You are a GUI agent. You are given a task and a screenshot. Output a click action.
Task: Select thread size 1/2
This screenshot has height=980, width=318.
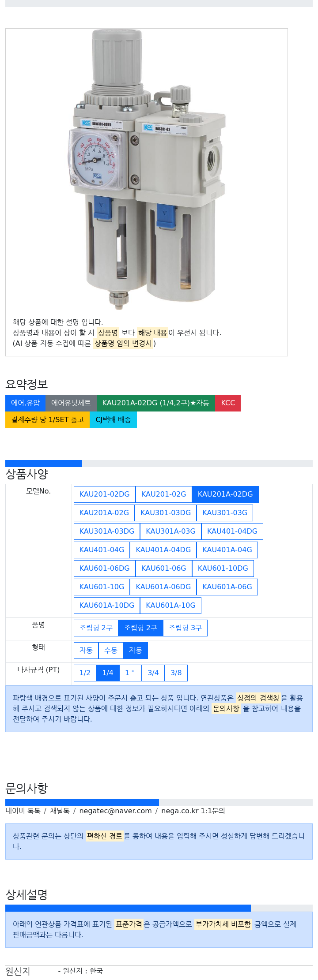click(85, 673)
